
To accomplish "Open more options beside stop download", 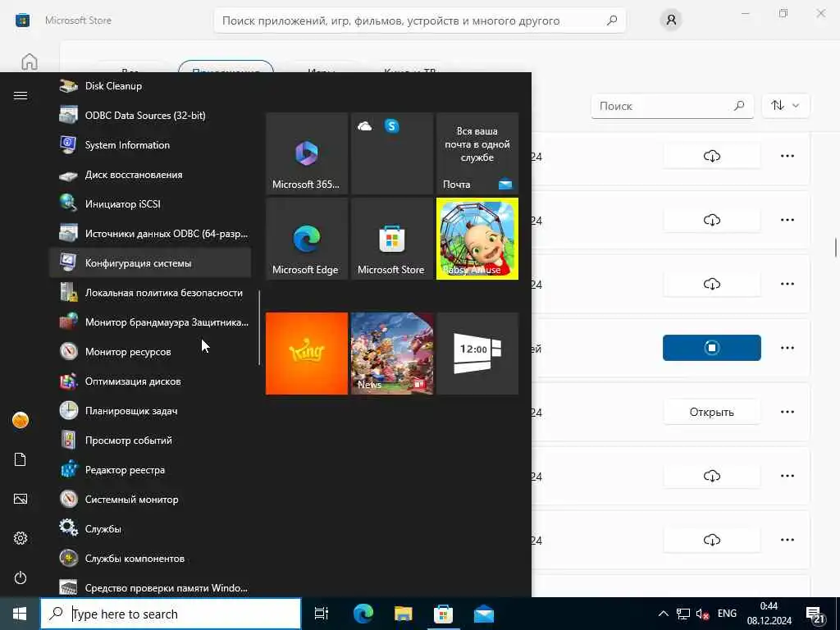I will pos(787,348).
